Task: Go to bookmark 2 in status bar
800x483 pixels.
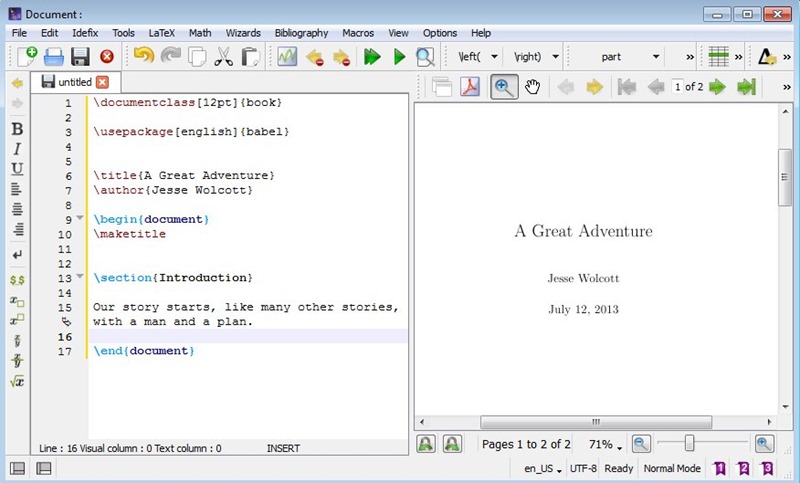Action: click(x=743, y=468)
